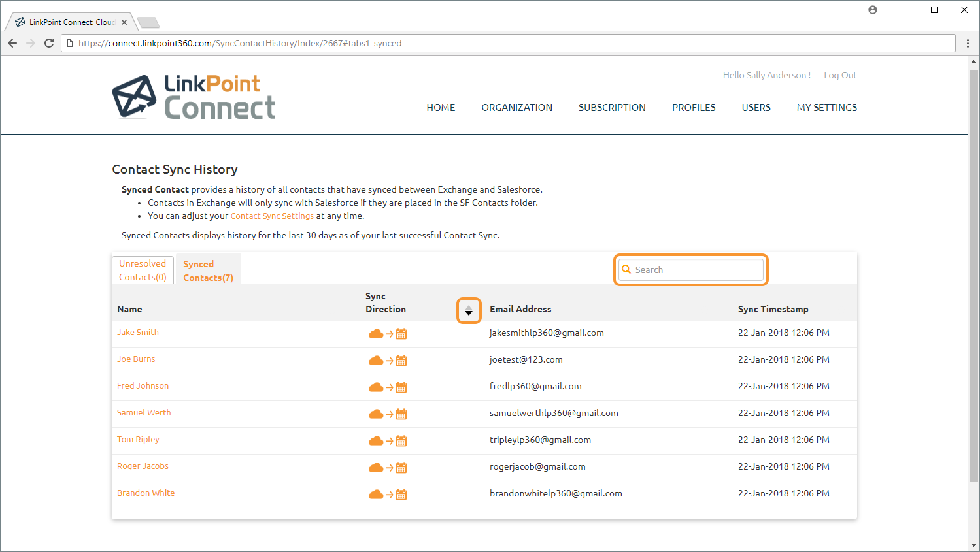Screen dimensions: 980x552
Task: Click the Chrome profile avatar icon
Action: [873, 10]
